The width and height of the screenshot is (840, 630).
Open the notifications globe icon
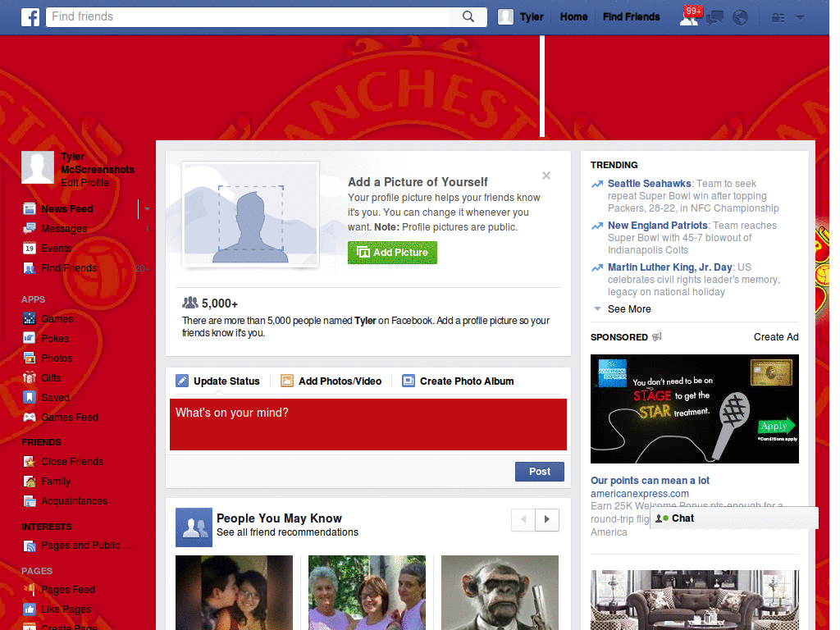[741, 18]
